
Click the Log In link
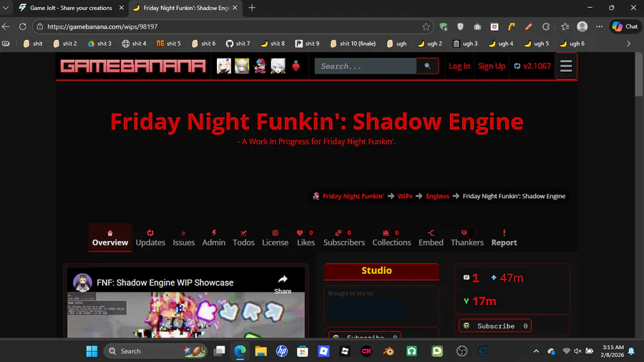pos(459,66)
